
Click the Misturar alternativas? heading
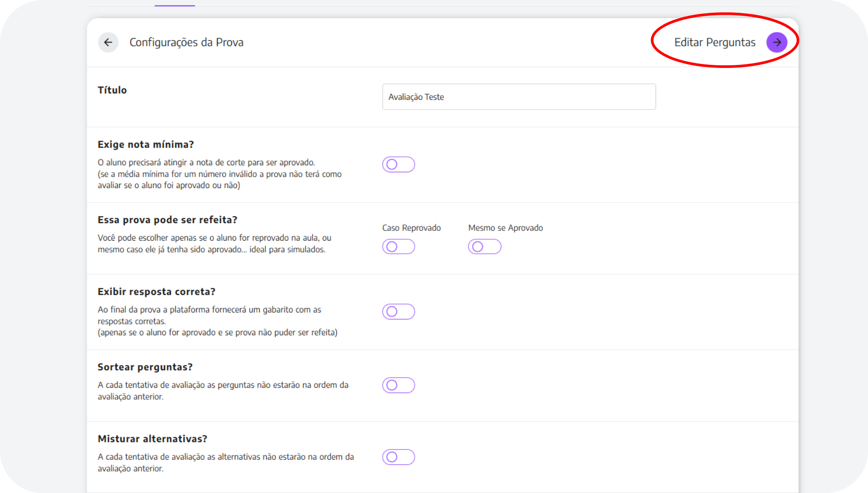click(x=152, y=439)
